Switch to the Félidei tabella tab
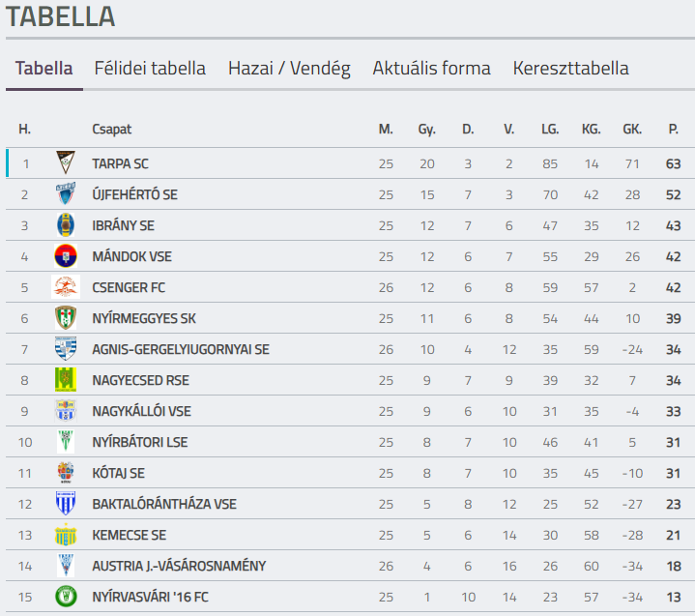The image size is (695, 616). point(150,69)
